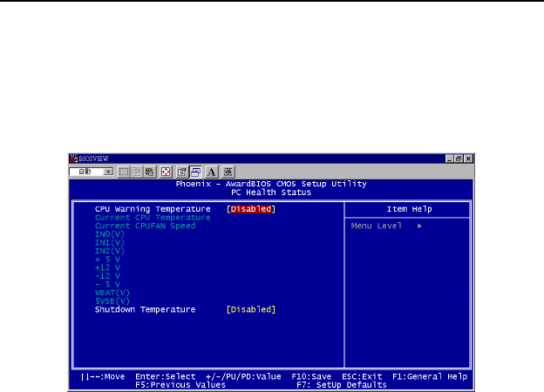This screenshot has width=544, height=392.
Task: Click the VBAT(V) row
Action: tap(112, 293)
